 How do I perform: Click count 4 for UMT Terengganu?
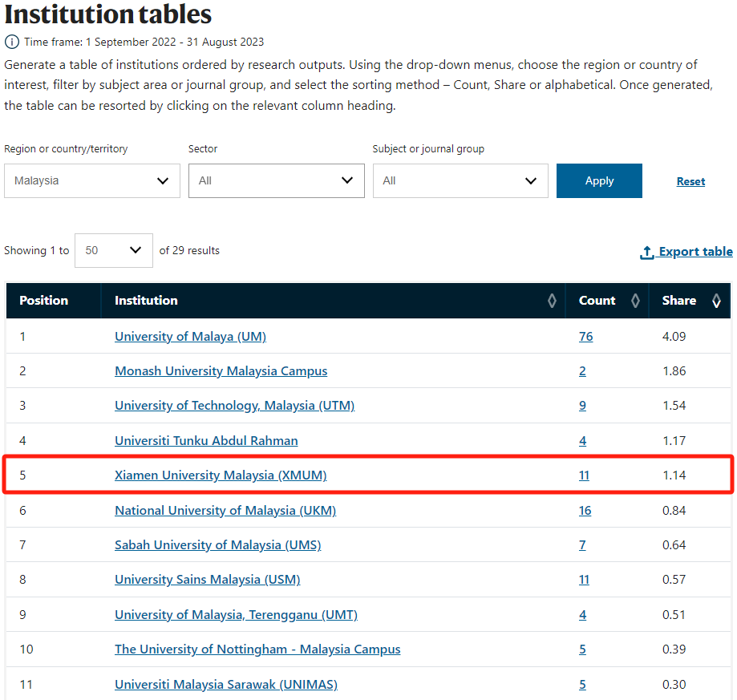pyautogui.click(x=582, y=615)
